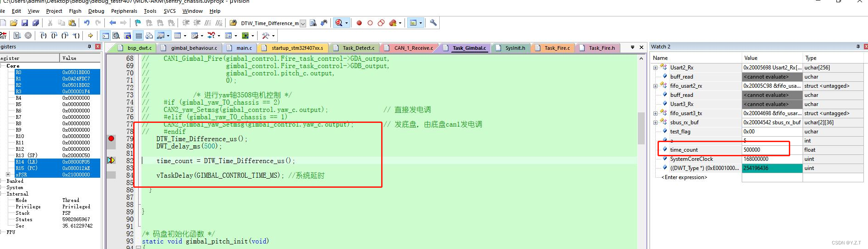Click the Type column header in Watch 2
Screen dimensions: 868x249
point(833,58)
